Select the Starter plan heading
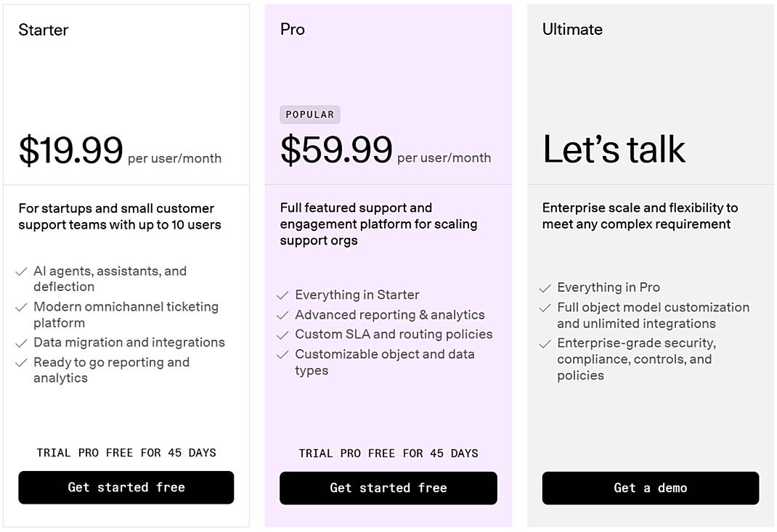The image size is (777, 532). pos(44,30)
